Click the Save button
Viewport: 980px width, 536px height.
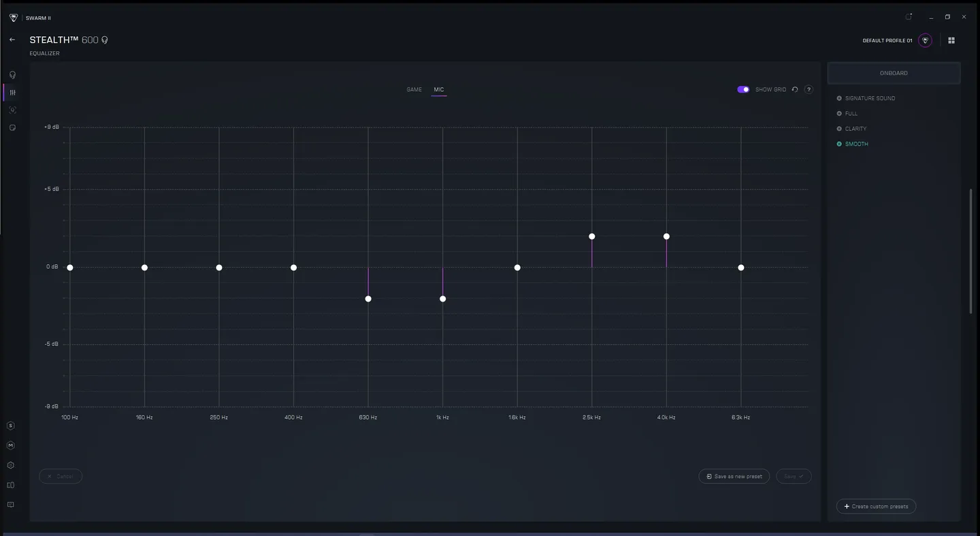click(794, 476)
